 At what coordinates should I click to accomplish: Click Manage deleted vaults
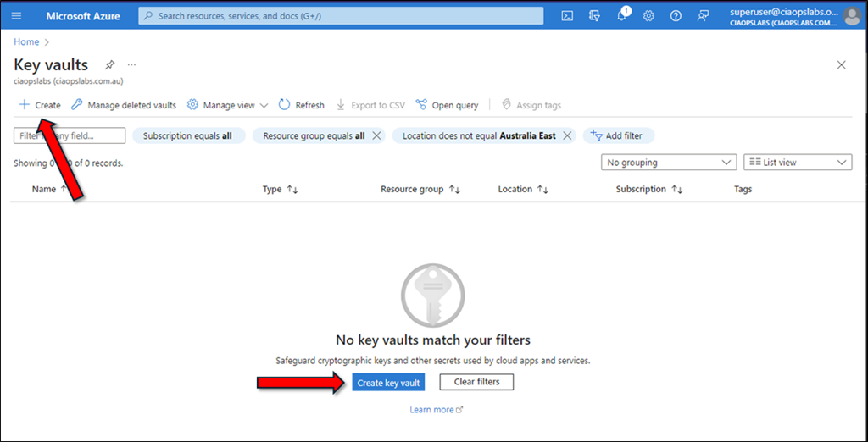(124, 105)
